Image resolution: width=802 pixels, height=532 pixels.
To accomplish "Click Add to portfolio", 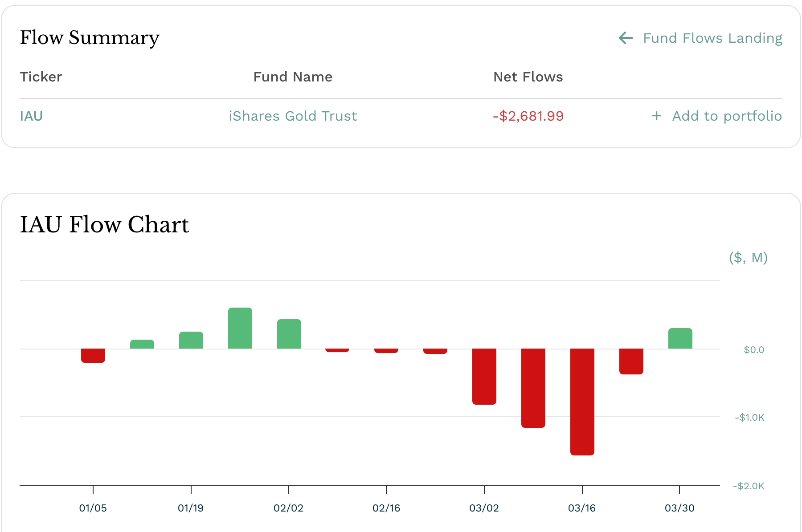I will click(726, 116).
